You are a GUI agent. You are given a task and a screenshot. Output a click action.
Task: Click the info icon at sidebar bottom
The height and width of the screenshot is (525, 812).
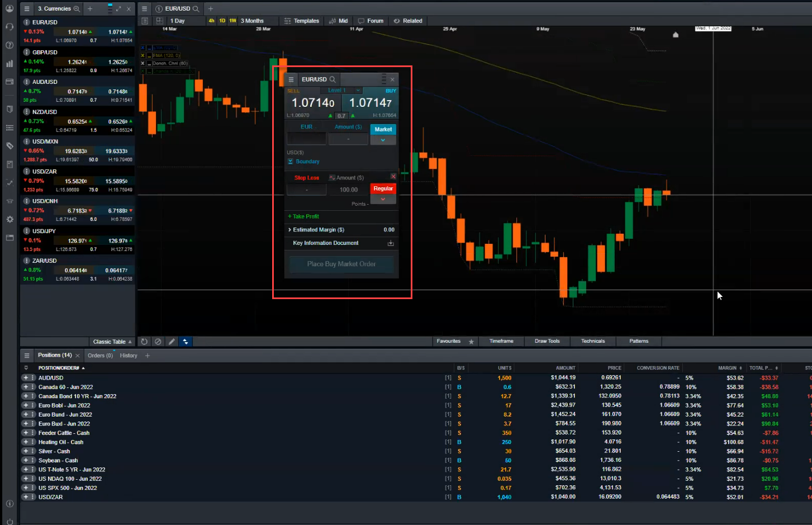pos(10,504)
